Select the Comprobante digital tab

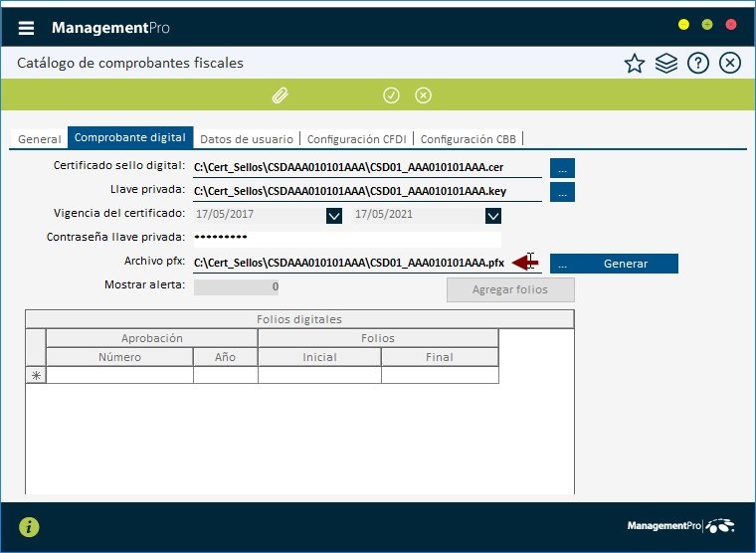click(x=130, y=137)
